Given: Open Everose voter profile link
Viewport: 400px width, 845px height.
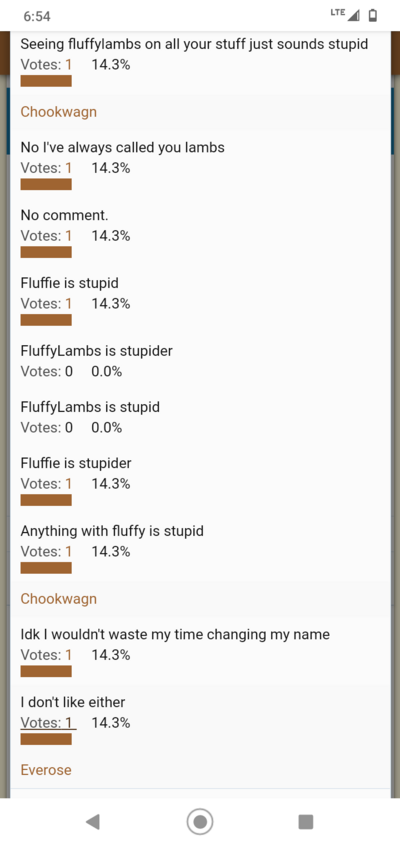Looking at the screenshot, I should pos(46,770).
